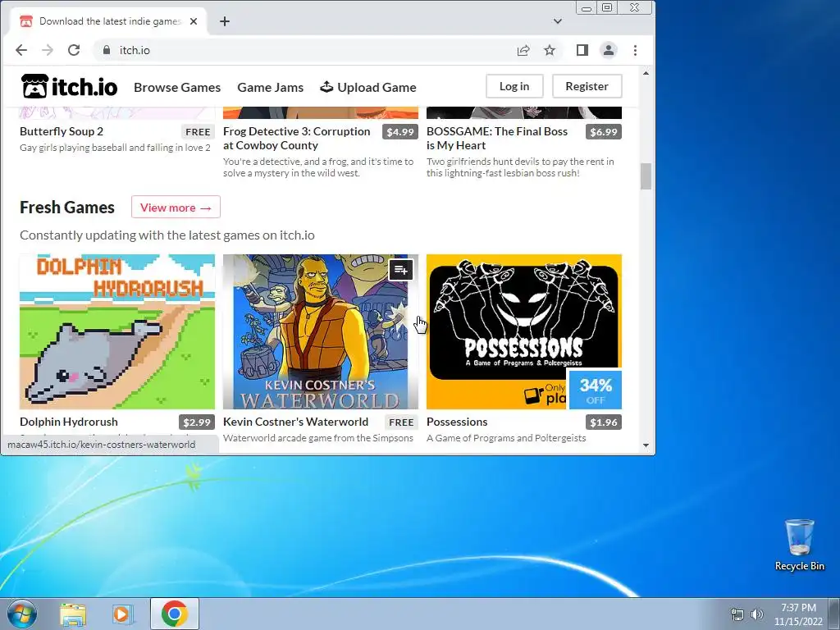The image size is (840, 630).
Task: Click the FREE tag on Butterfly Soup 2
Action: [198, 132]
